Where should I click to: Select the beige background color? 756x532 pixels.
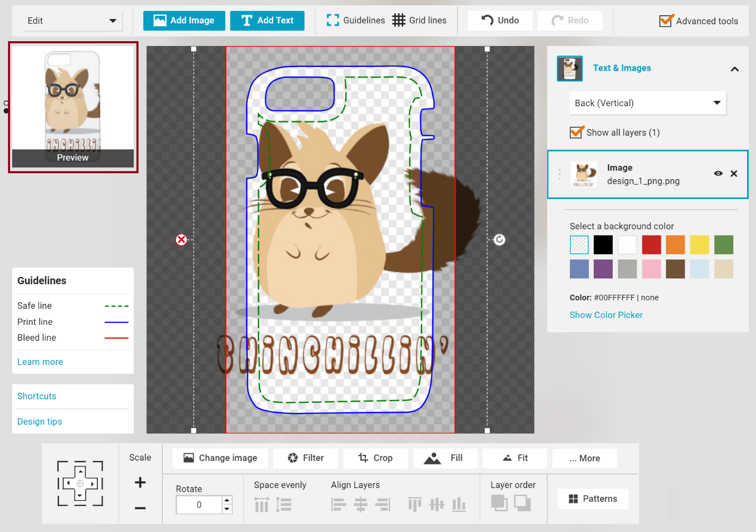(724, 269)
